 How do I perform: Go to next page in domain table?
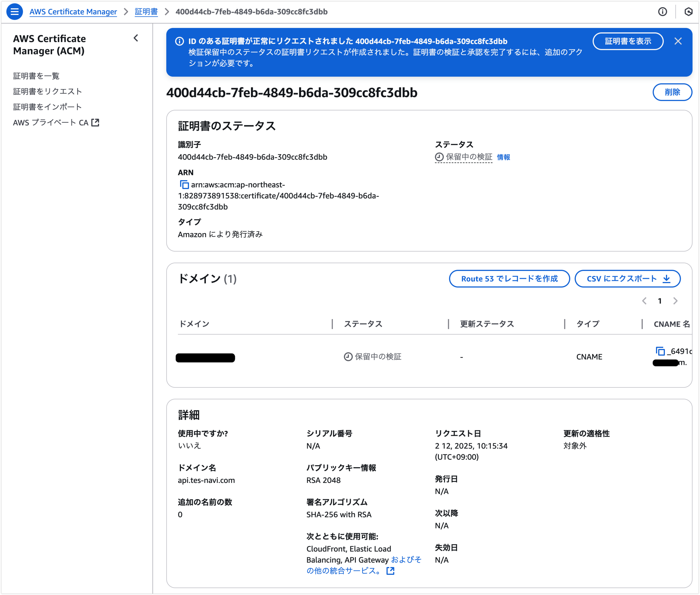pyautogui.click(x=675, y=301)
